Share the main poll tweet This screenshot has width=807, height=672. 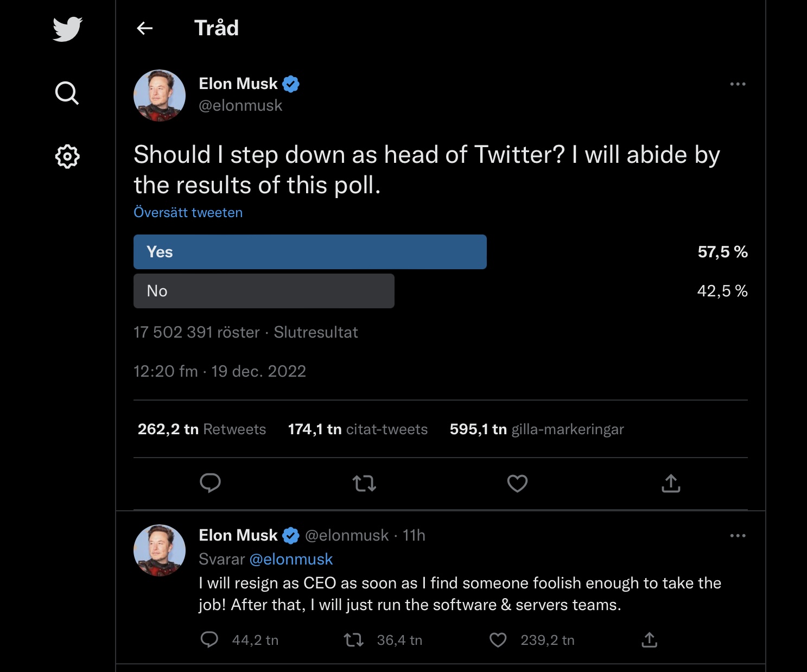(671, 483)
